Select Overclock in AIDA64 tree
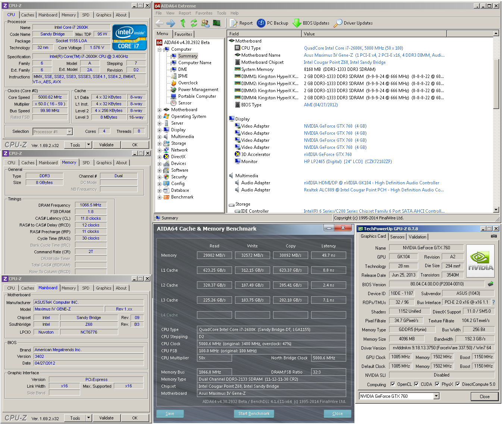This screenshot has width=504, height=425. click(x=188, y=83)
